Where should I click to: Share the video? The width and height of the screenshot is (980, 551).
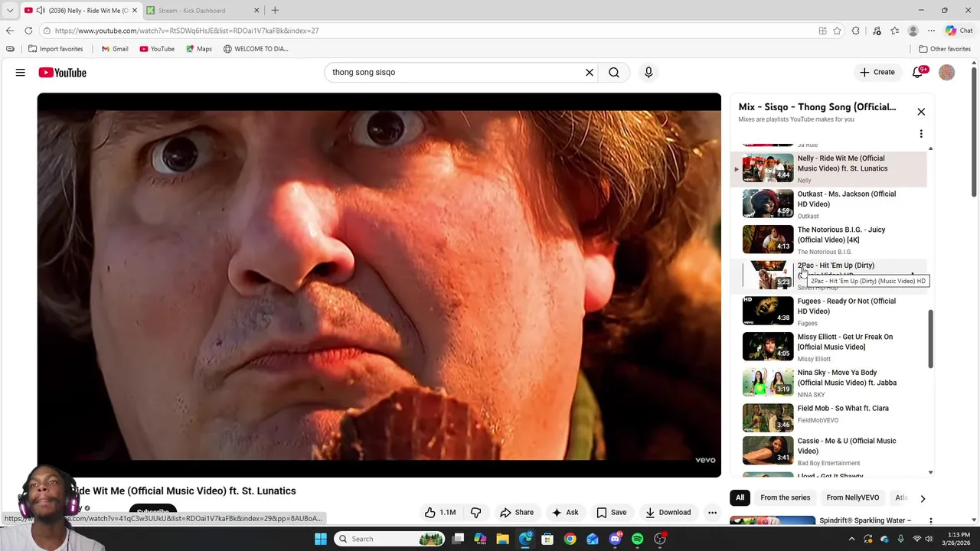point(516,513)
